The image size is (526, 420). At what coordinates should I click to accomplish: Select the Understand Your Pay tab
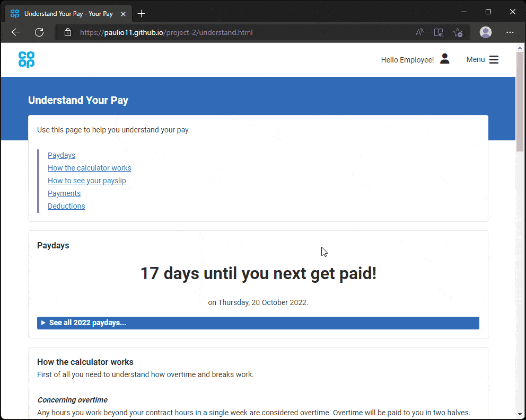pos(68,14)
